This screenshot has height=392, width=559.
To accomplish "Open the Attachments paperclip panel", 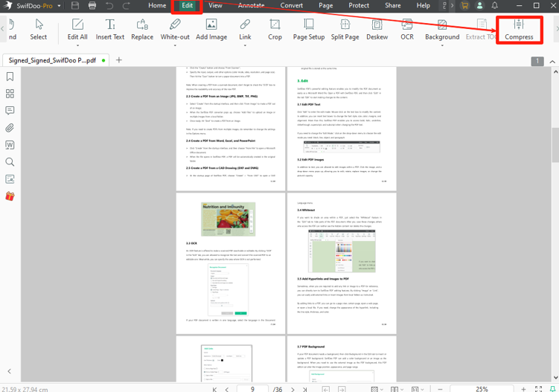I will (x=10, y=128).
